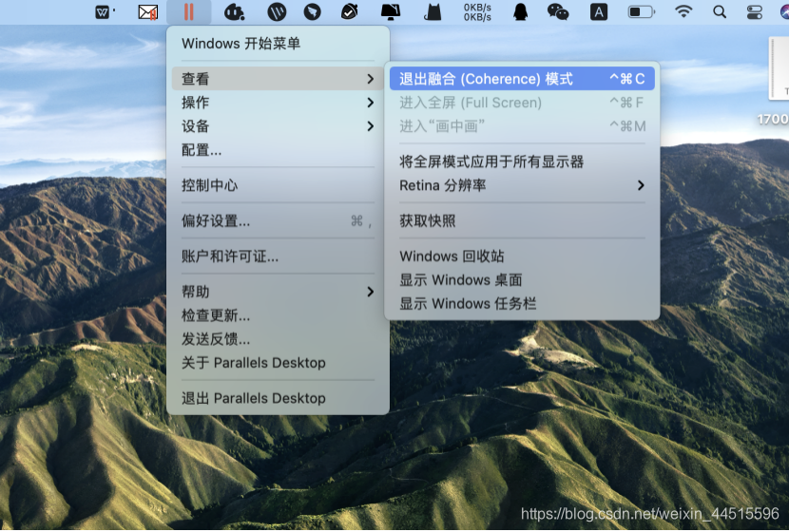Select 检查更新... menu item
Image resolution: width=789 pixels, height=532 pixels.
[x=278, y=315]
